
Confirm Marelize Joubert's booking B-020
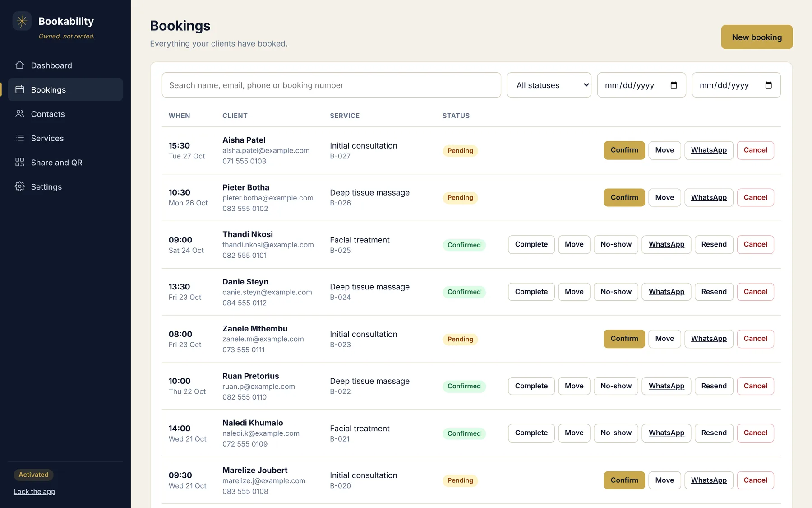(x=624, y=480)
